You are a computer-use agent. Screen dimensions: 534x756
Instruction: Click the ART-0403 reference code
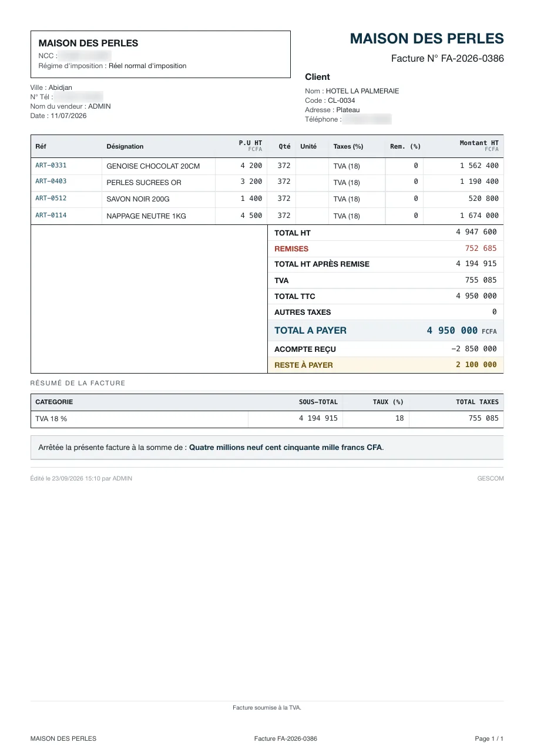(x=51, y=182)
